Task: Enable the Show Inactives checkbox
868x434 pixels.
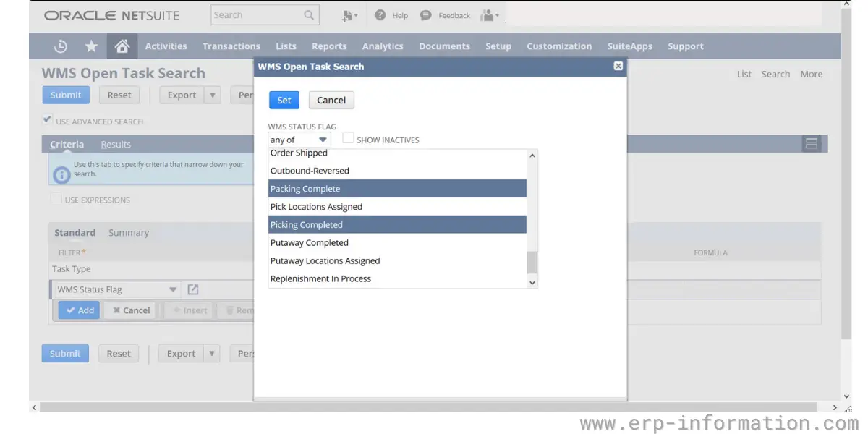Action: [348, 138]
